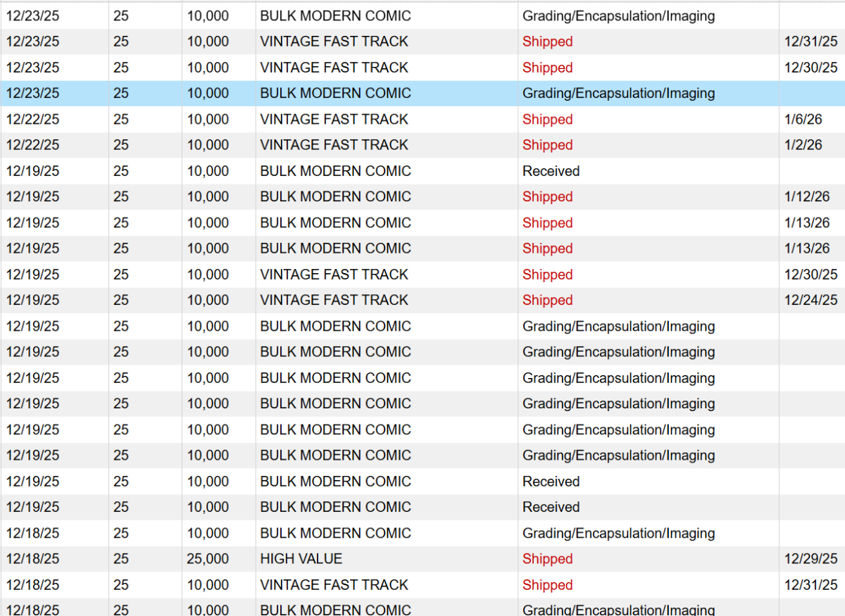
Task: Select VINTAGE FAST TRACK in the 1/2/26 row
Action: tap(334, 145)
